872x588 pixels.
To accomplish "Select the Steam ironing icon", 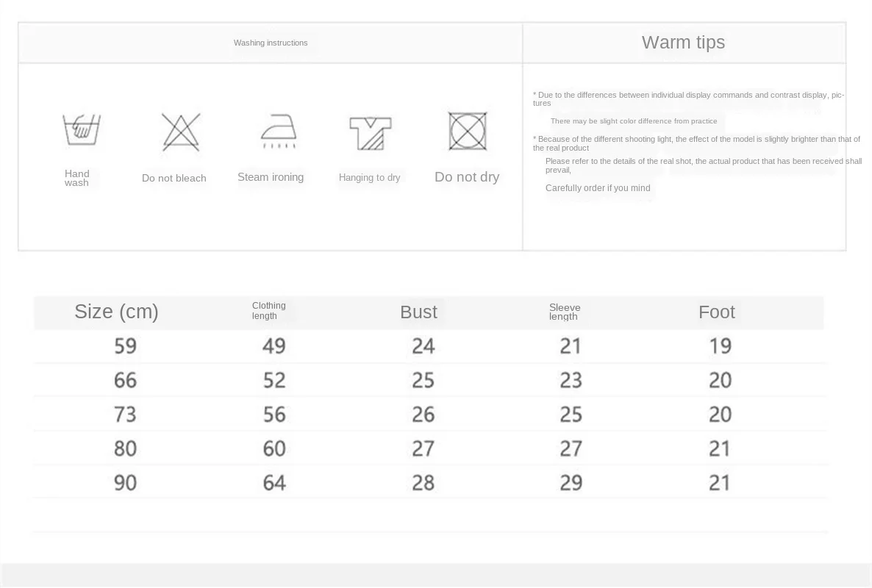I will click(279, 132).
